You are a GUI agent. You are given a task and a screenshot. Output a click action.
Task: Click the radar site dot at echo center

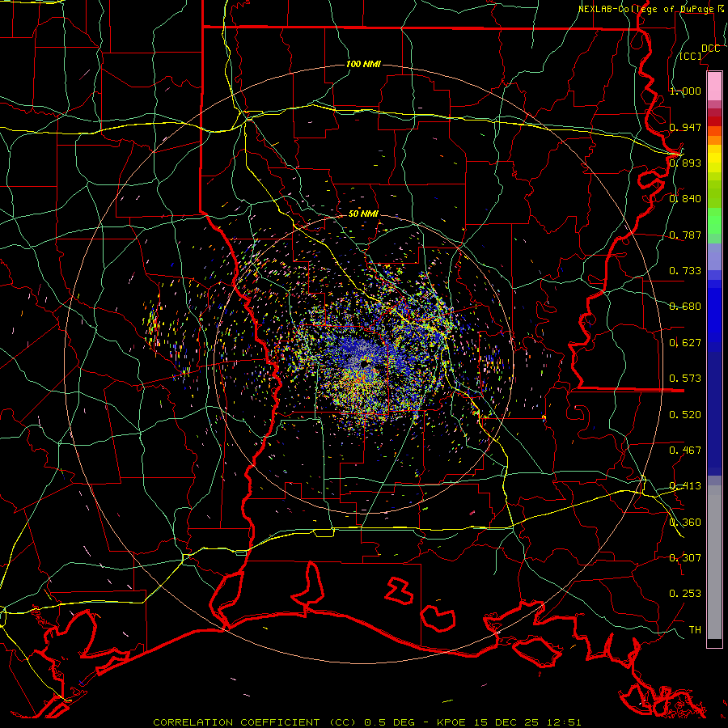[x=366, y=363]
